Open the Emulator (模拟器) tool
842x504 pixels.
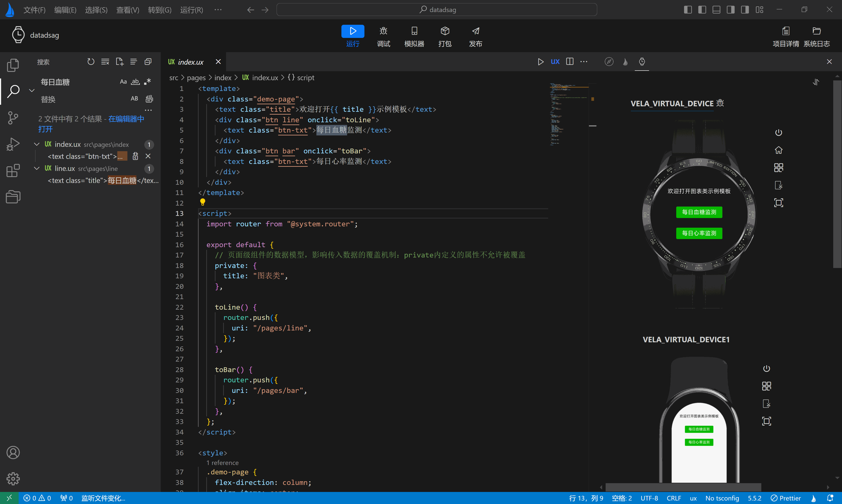414,36
